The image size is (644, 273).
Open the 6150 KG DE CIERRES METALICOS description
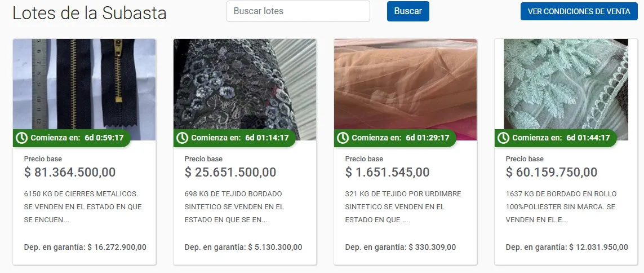[83, 207]
